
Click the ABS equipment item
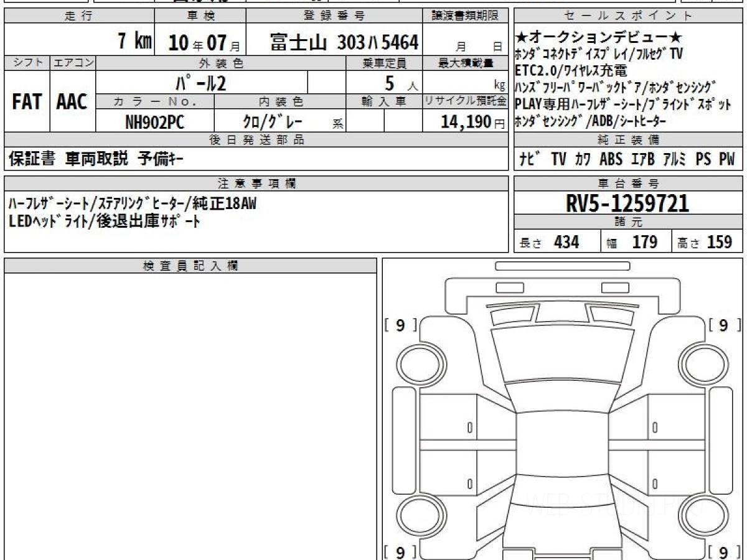(x=611, y=159)
